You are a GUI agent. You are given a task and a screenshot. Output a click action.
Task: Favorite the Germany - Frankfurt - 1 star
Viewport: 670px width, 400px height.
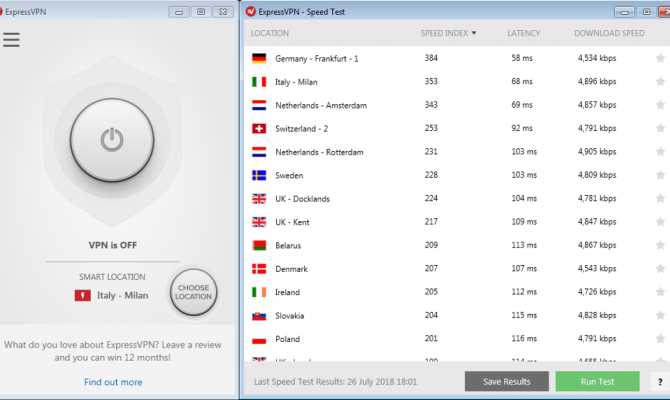(x=660, y=58)
